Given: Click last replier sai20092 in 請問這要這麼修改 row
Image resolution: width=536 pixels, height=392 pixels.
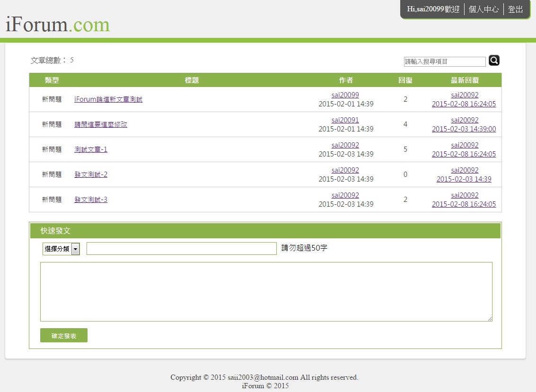Looking at the screenshot, I should [x=465, y=120].
